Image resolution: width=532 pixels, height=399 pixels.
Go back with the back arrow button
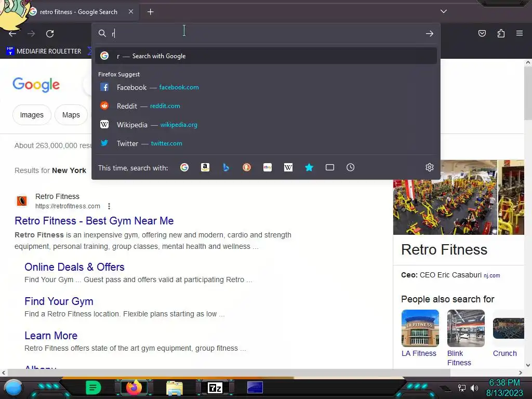tap(12, 34)
